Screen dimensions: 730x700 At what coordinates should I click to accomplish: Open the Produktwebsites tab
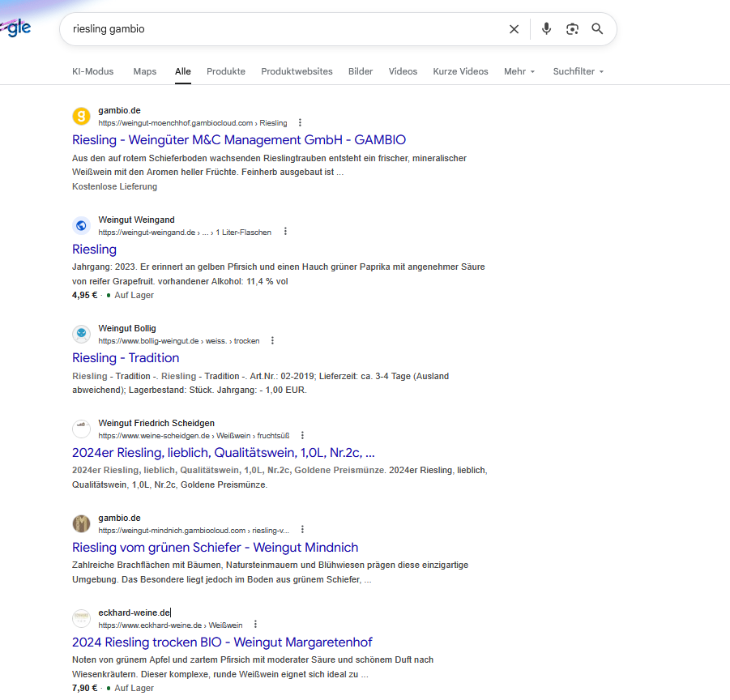[x=297, y=71]
